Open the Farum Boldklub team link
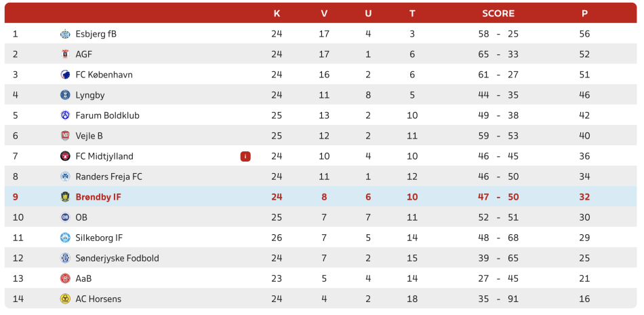The width and height of the screenshot is (644, 315). 107,115
